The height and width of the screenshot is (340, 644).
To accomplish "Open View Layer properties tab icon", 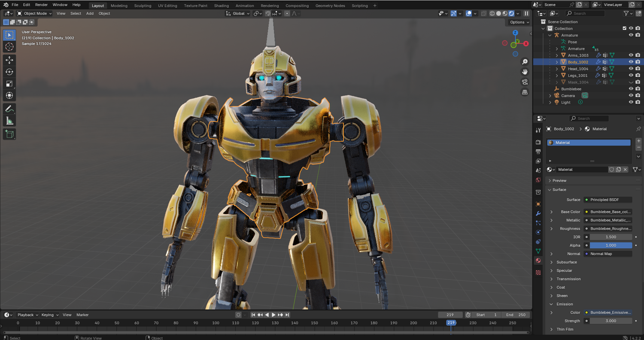I will (x=538, y=161).
